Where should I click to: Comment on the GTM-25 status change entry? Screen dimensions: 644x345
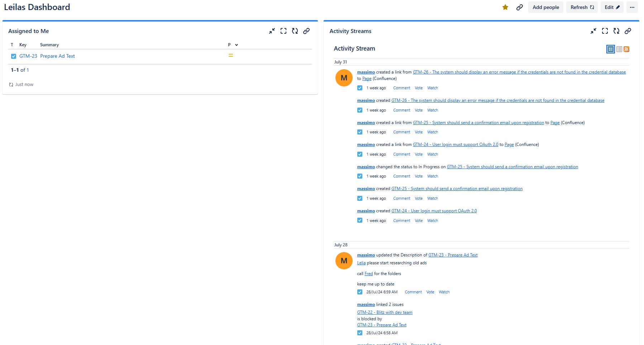[x=401, y=176]
